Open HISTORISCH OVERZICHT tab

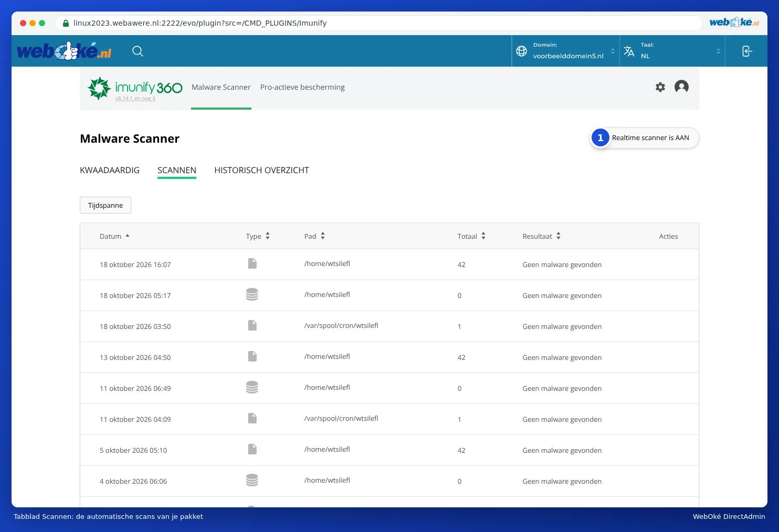(261, 170)
